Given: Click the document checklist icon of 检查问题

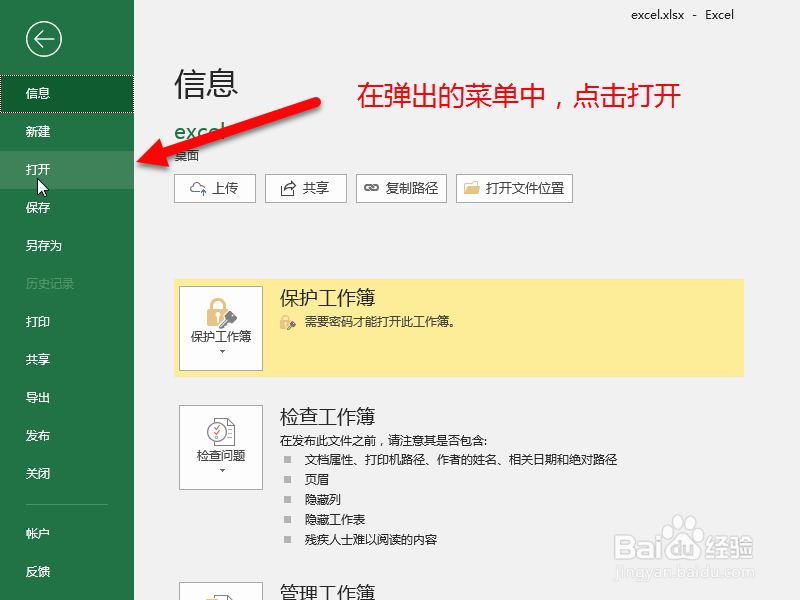Looking at the screenshot, I should [220, 432].
